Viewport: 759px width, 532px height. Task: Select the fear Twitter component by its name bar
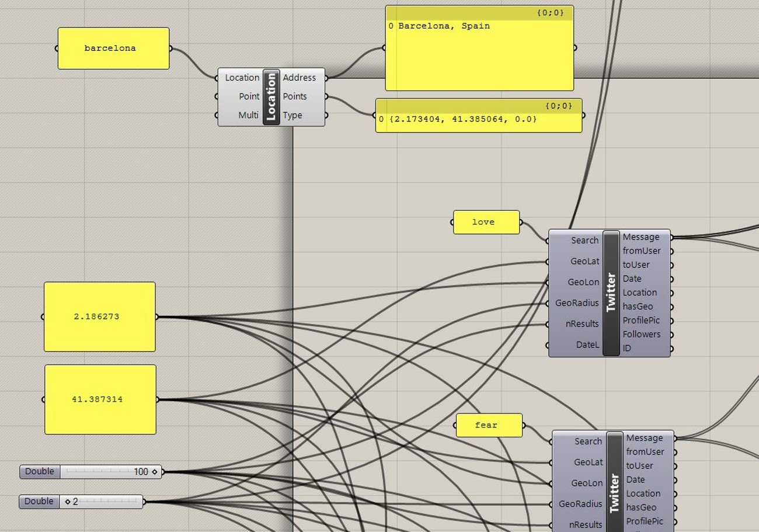tap(615, 482)
